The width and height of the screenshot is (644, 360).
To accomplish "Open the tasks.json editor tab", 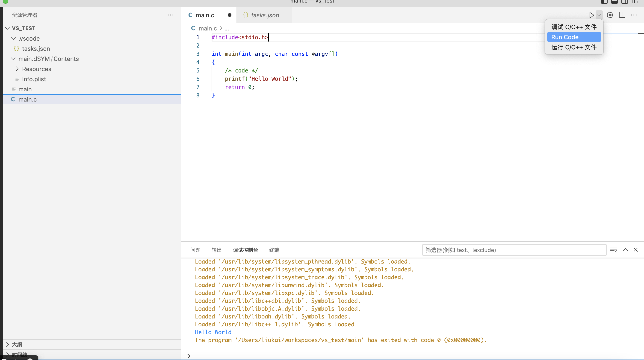I will click(x=265, y=15).
